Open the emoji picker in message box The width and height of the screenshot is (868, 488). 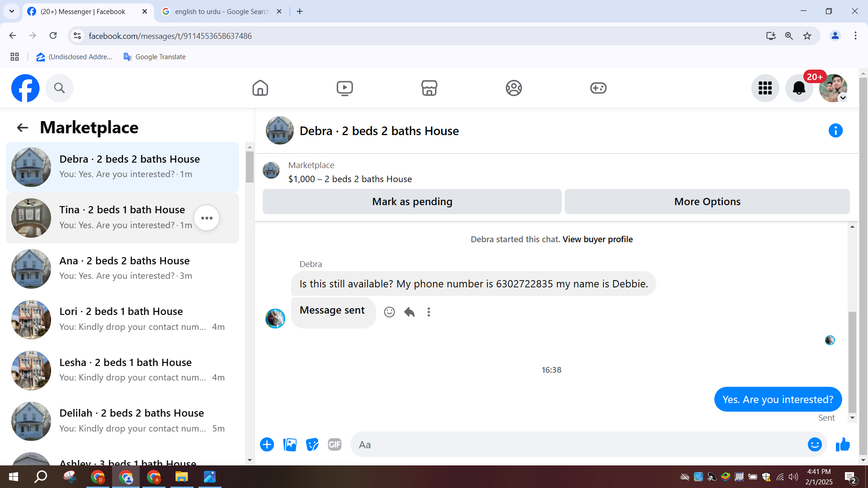pos(815,445)
